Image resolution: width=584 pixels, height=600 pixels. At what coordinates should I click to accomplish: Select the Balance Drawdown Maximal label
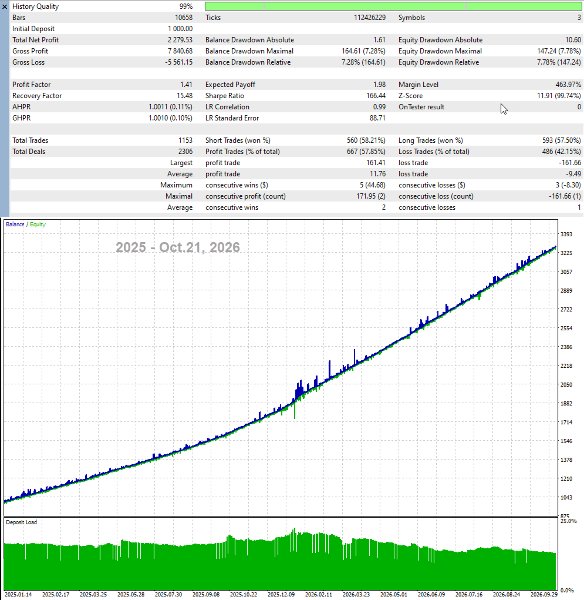click(249, 51)
